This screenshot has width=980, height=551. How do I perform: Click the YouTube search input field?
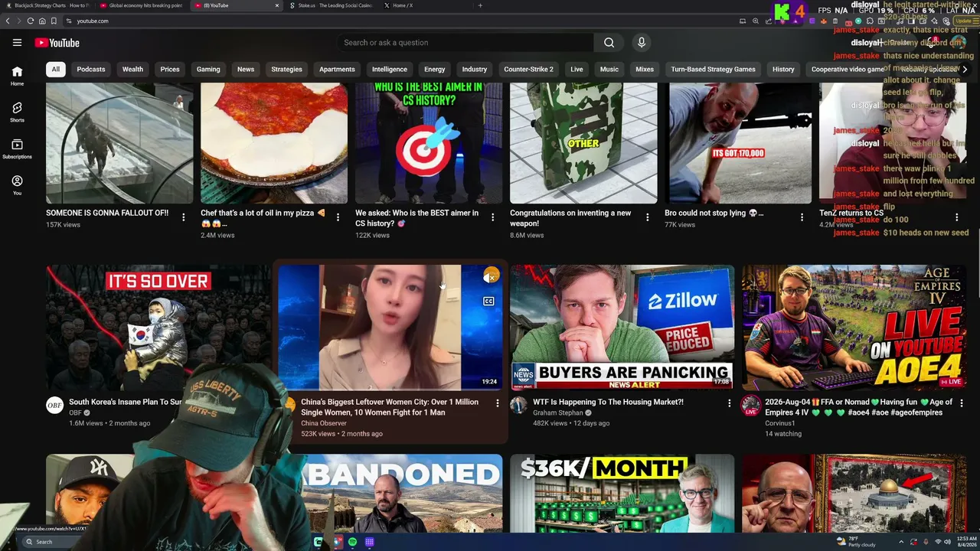[x=465, y=43]
